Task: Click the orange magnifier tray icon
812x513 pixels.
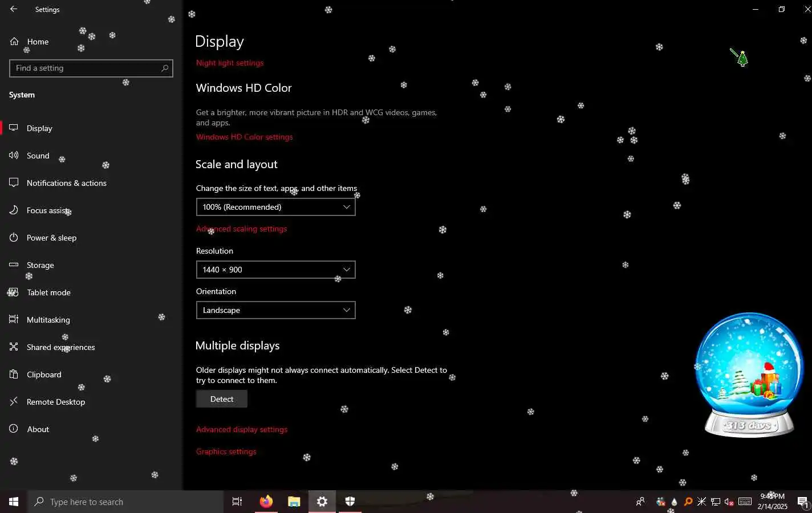Action: point(688,502)
